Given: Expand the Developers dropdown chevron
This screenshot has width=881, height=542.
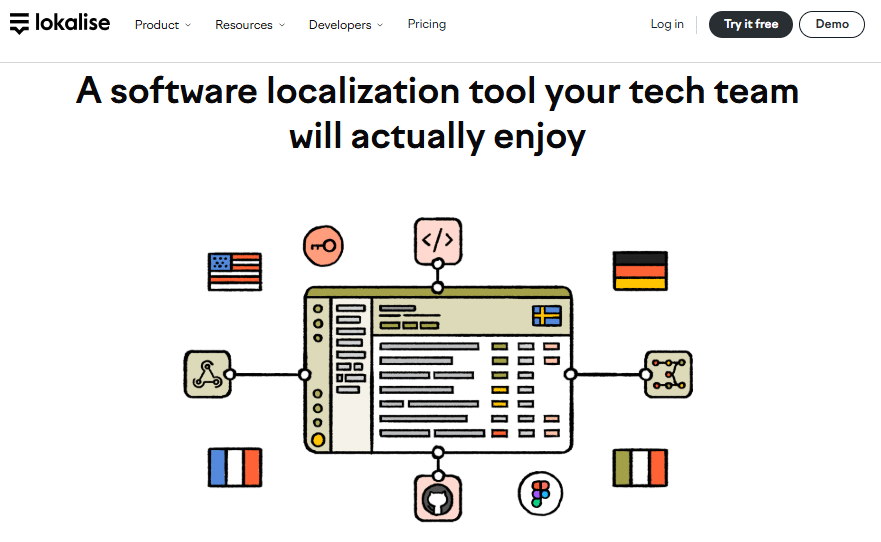Looking at the screenshot, I should coord(380,25).
